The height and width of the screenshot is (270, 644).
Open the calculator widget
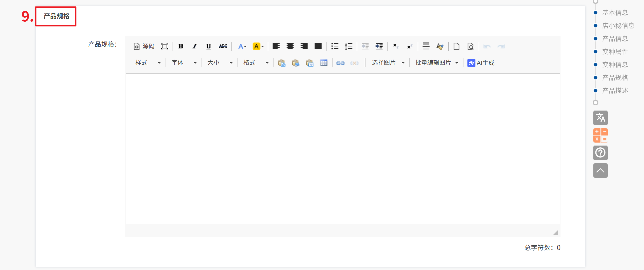click(600, 135)
